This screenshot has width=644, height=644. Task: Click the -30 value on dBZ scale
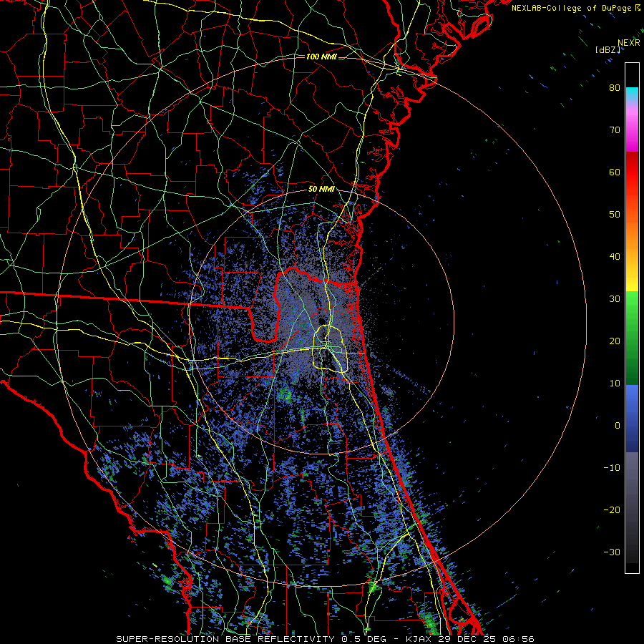pyautogui.click(x=612, y=552)
